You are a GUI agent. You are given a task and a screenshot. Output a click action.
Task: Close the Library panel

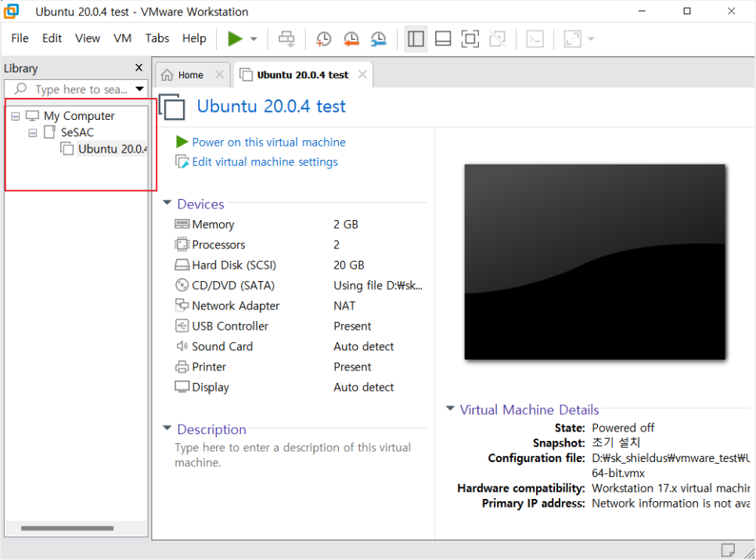[x=139, y=67]
